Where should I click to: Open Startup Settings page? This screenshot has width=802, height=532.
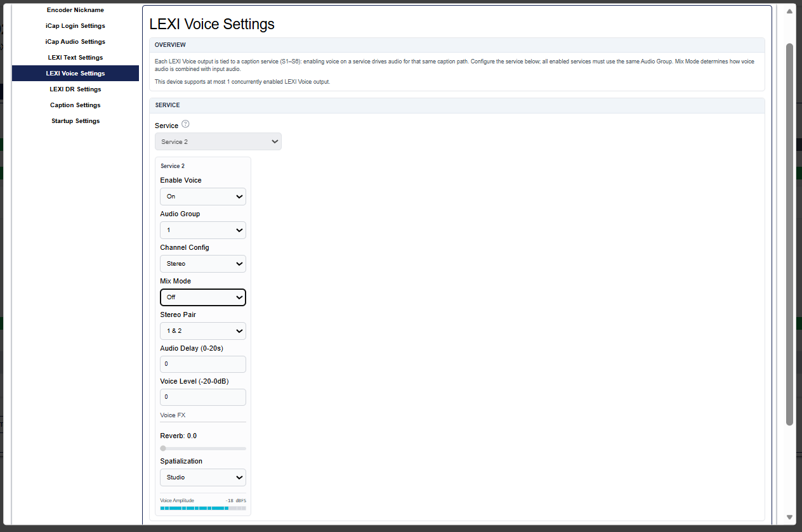tap(76, 121)
